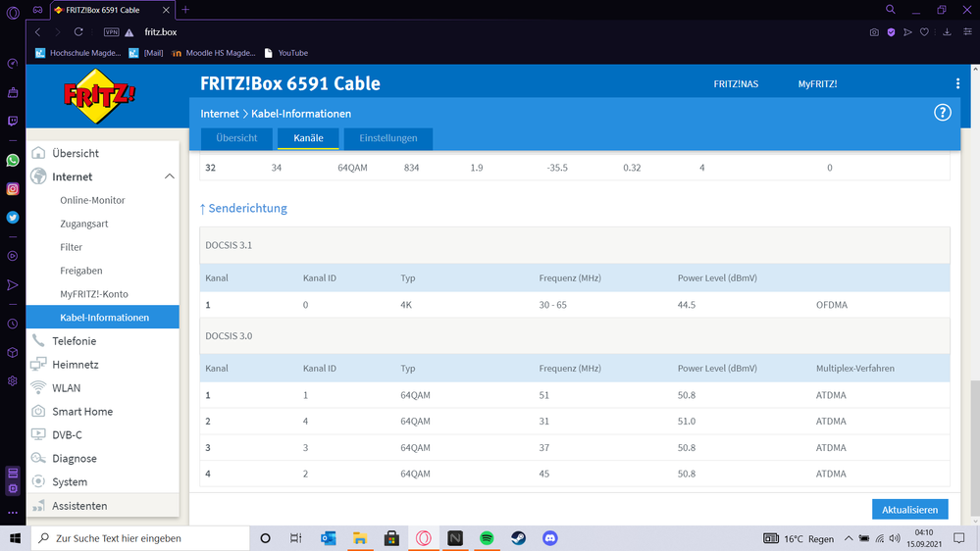The width and height of the screenshot is (980, 551).
Task: Open the FRITZ!NAS link
Action: 736,83
